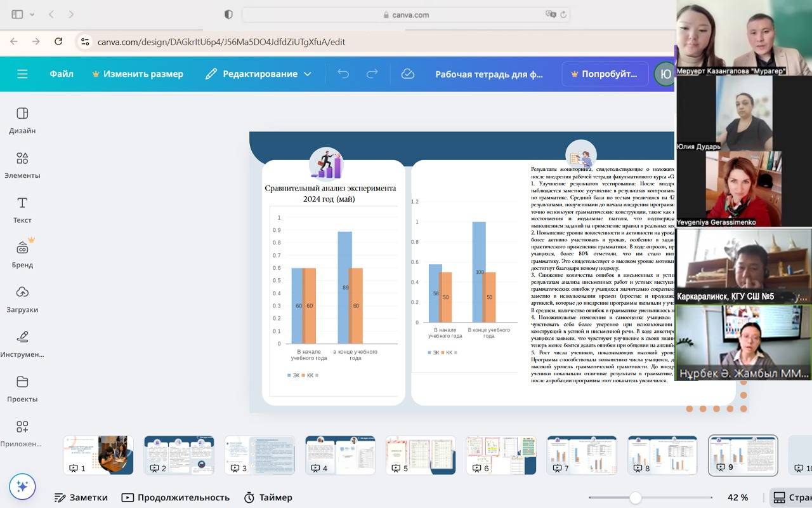Image resolution: width=812 pixels, height=508 pixels.
Task: Open Safari privacy shield icon
Action: pyautogui.click(x=229, y=14)
